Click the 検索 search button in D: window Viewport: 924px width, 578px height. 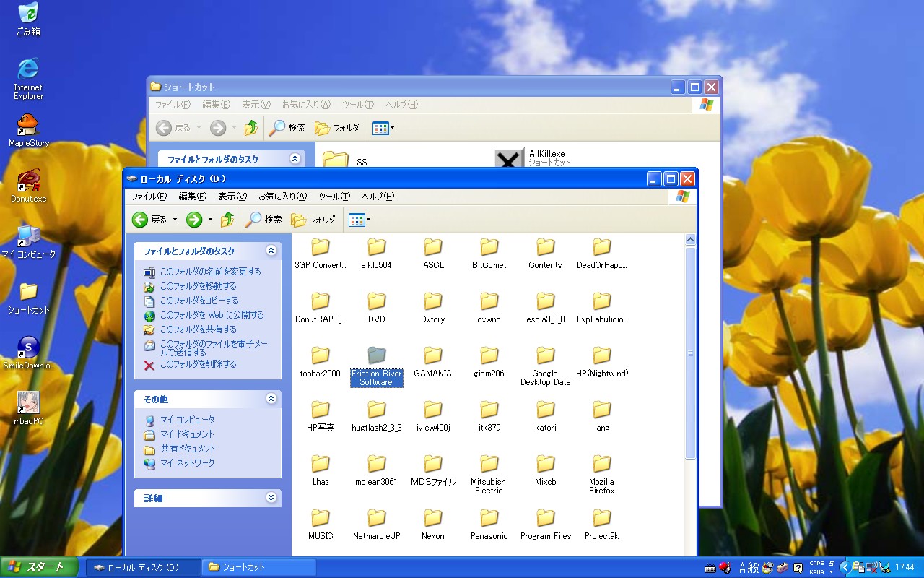click(263, 220)
